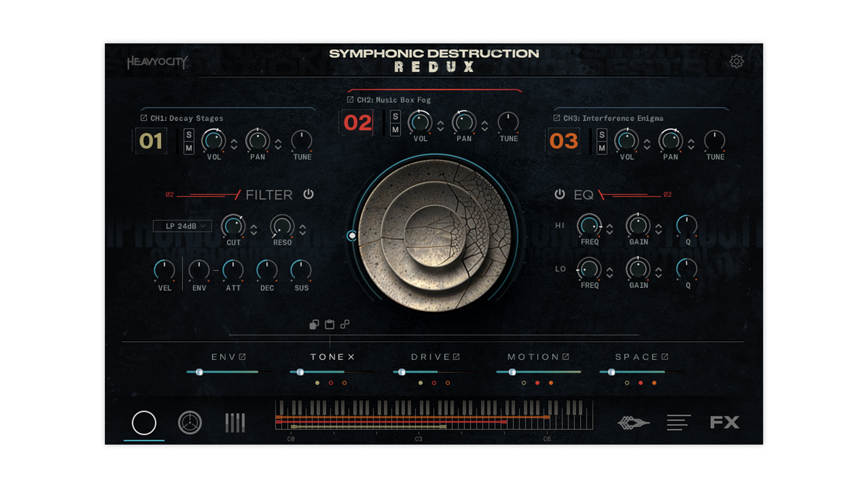Click the macro ring handle dot
Viewport: 868px width, 488px height.
pyautogui.click(x=352, y=235)
